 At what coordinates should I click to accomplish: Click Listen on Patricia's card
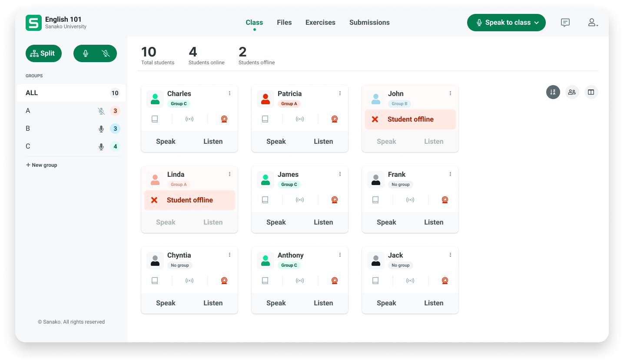[323, 142]
